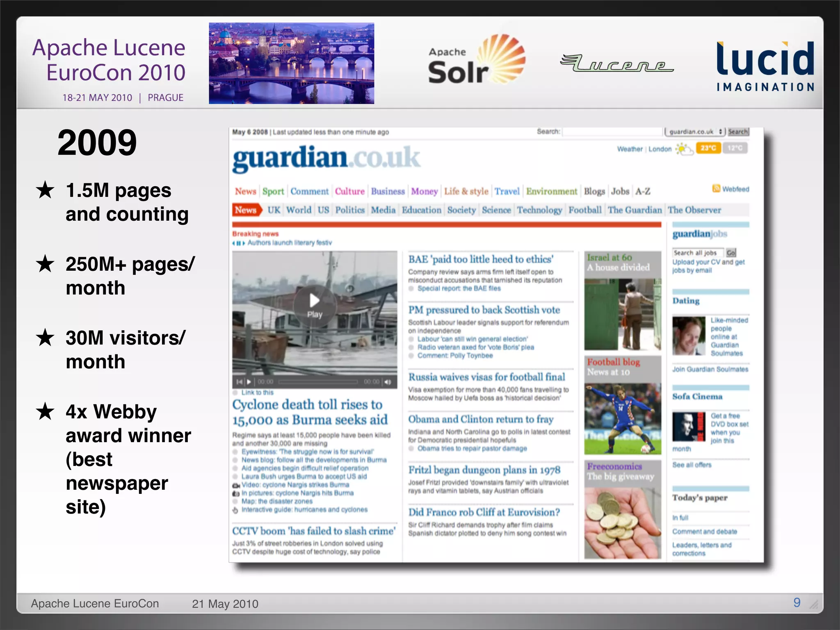The image size is (840, 630).
Task: Click the Israel at 60 photo
Action: [623, 315]
